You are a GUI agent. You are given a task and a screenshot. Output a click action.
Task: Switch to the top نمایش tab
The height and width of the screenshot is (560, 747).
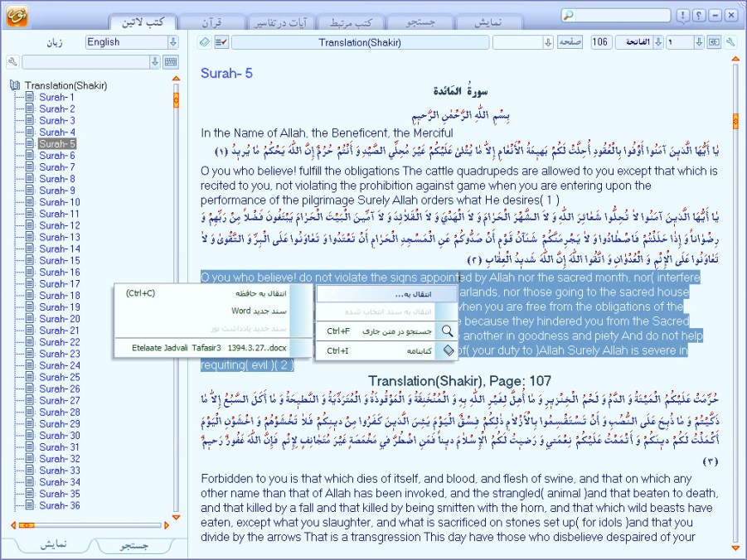(x=488, y=22)
